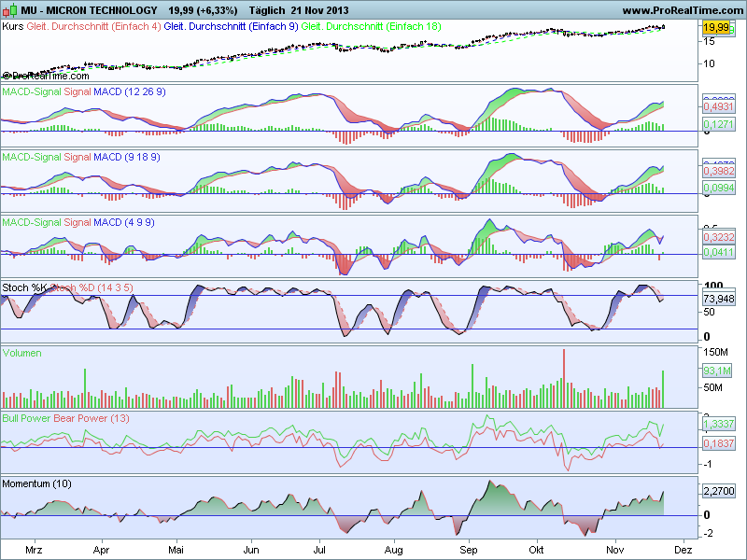Click the 15 price axis label
Image resolution: width=747 pixels, height=560 pixels.
click(710, 41)
